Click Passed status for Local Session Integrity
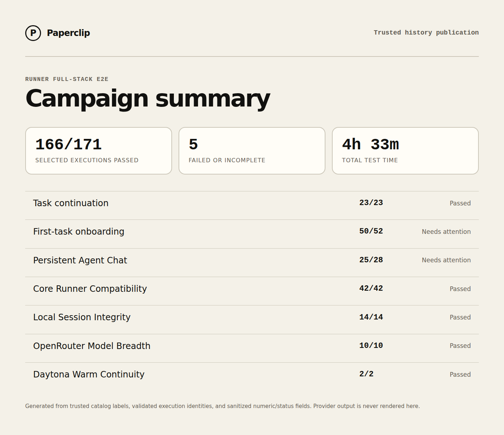Screen dimensions: 504x435 [x=460, y=317]
